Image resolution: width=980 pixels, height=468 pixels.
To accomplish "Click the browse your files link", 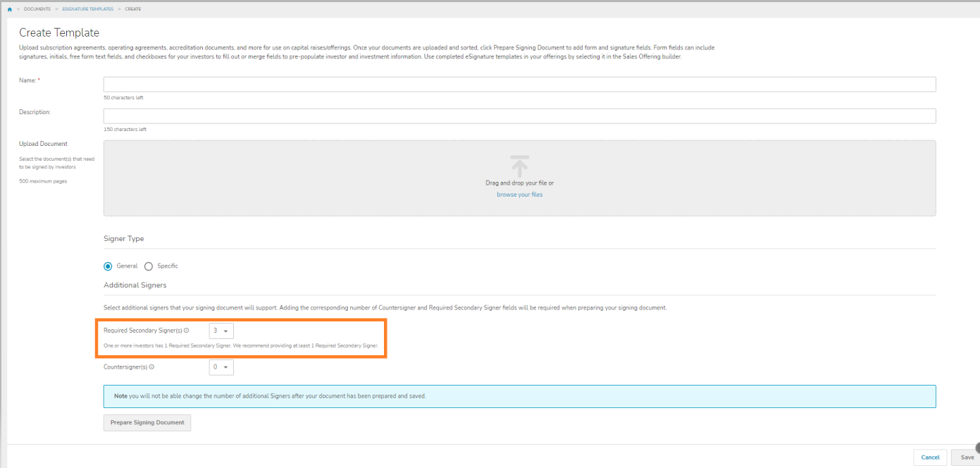I will click(x=519, y=195).
